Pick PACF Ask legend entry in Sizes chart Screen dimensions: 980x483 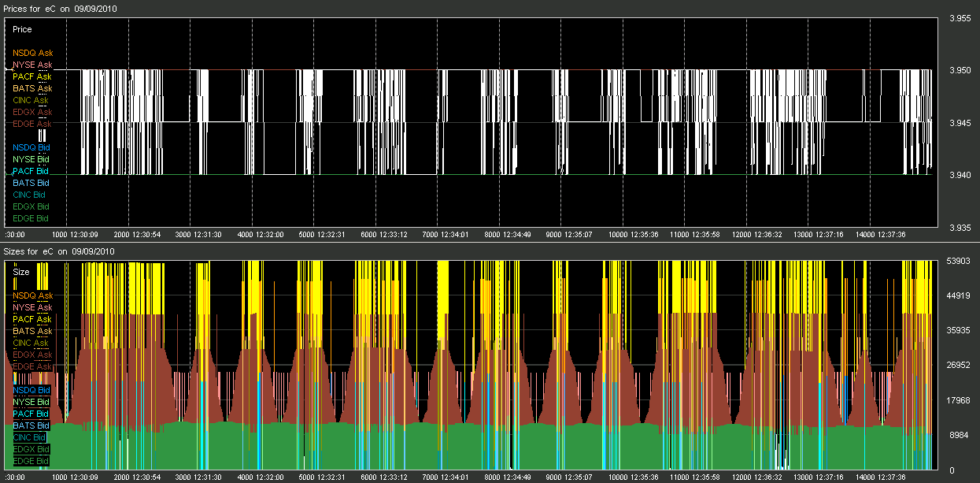tap(32, 319)
